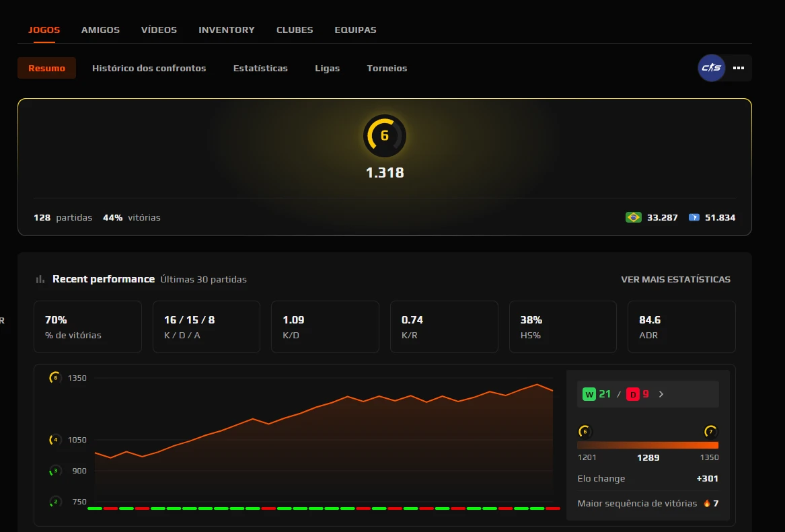Expand the W 21 / D 9 chevron arrow
This screenshot has height=532, width=785.
pos(661,394)
